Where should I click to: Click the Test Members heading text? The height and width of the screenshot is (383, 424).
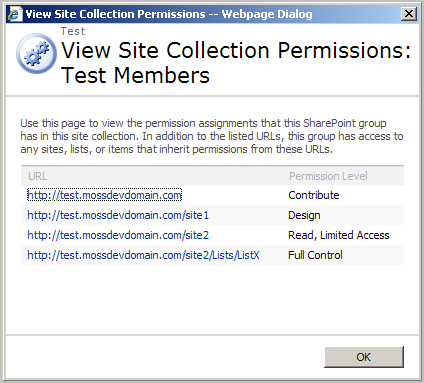click(x=135, y=75)
